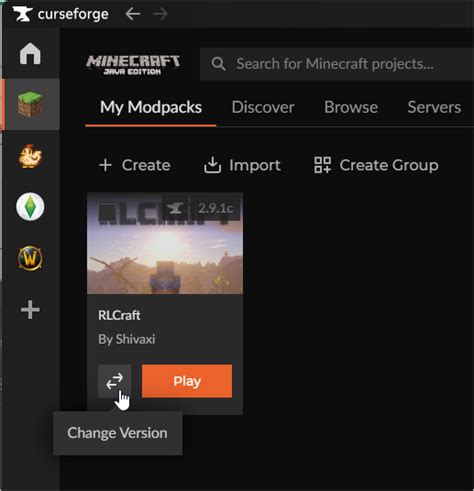Image resolution: width=474 pixels, height=491 pixels.
Task: Add a new game with the plus icon
Action: pyautogui.click(x=30, y=310)
